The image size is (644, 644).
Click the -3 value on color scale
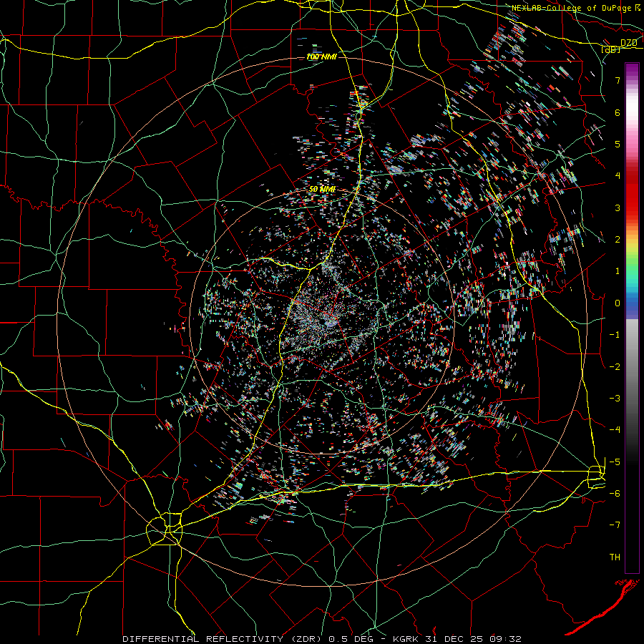coord(615,399)
